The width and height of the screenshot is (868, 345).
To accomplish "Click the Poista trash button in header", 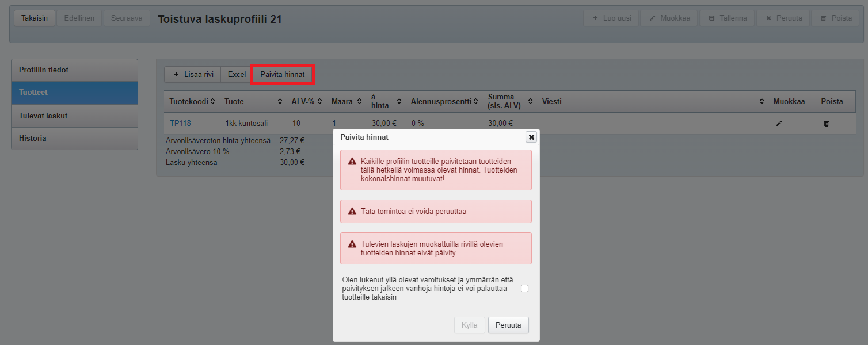I will [835, 18].
